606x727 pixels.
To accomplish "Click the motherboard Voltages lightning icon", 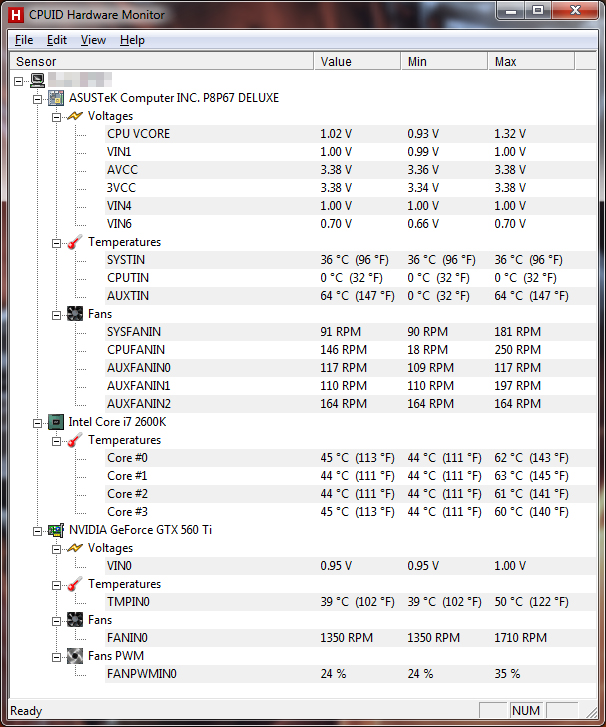I will (x=75, y=116).
